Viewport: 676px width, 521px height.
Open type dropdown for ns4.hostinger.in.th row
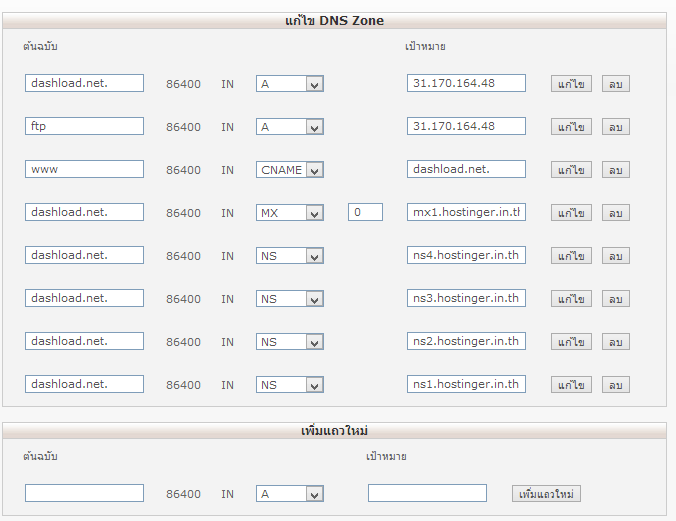(x=290, y=256)
